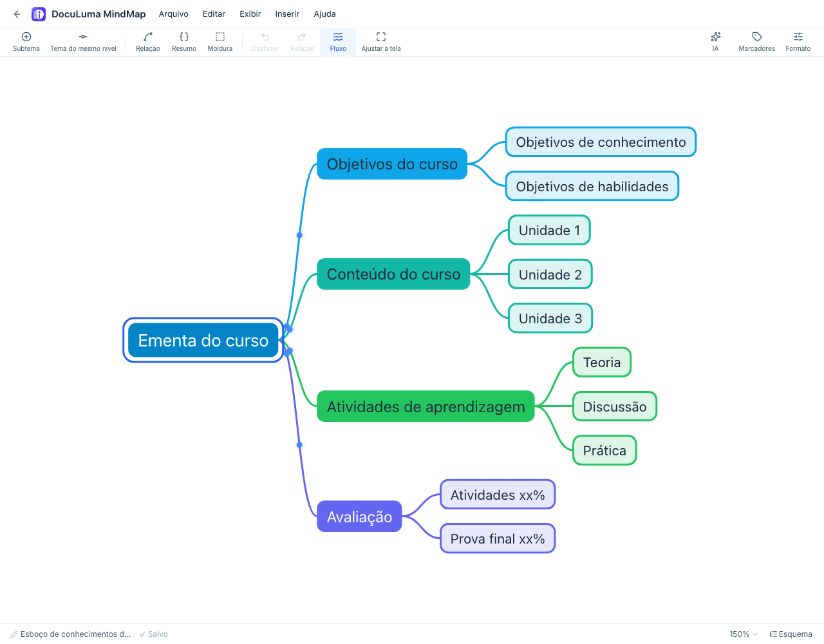
Task: Rename the document title in the status bar
Action: click(x=71, y=634)
